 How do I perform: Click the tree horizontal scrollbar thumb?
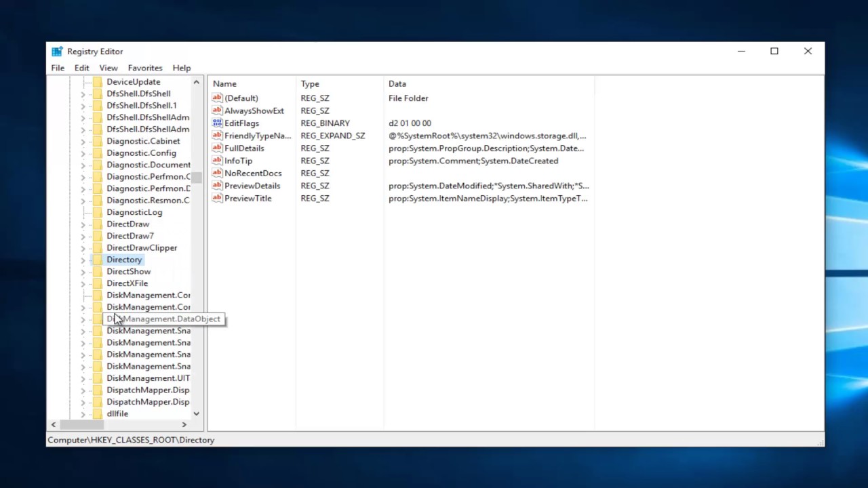coord(81,424)
